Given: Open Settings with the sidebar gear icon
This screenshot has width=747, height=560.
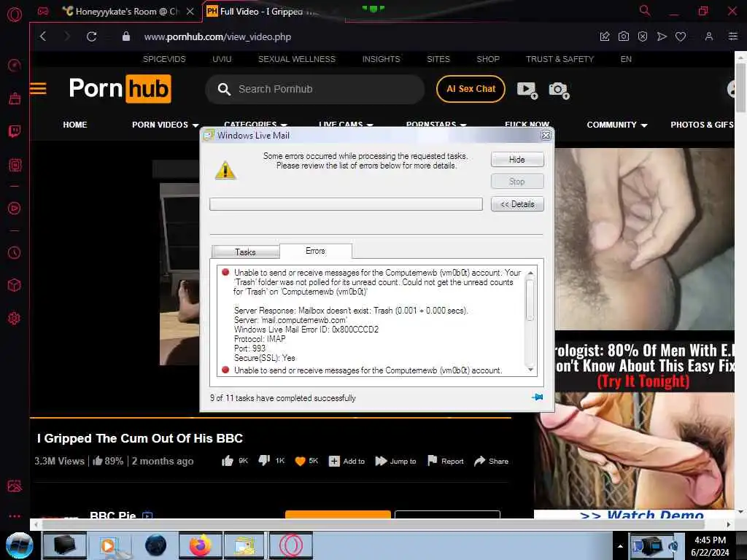Looking at the screenshot, I should pos(15,318).
